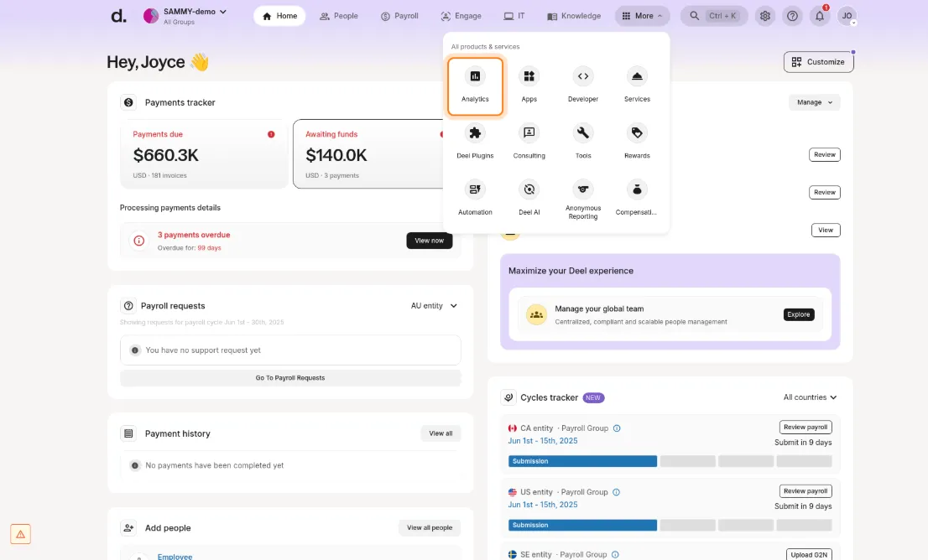Image resolution: width=928 pixels, height=560 pixels.
Task: Click the Deel 'd.' logo
Action: [118, 16]
